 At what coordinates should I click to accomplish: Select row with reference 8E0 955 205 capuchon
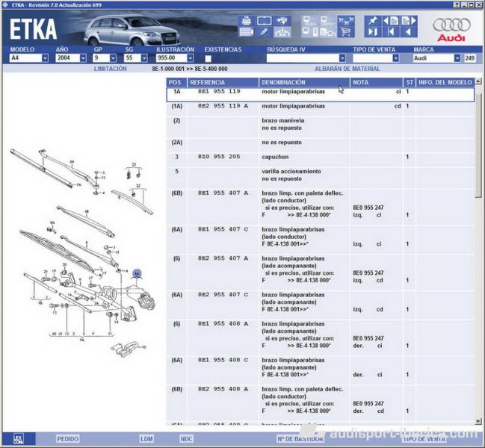coord(321,160)
